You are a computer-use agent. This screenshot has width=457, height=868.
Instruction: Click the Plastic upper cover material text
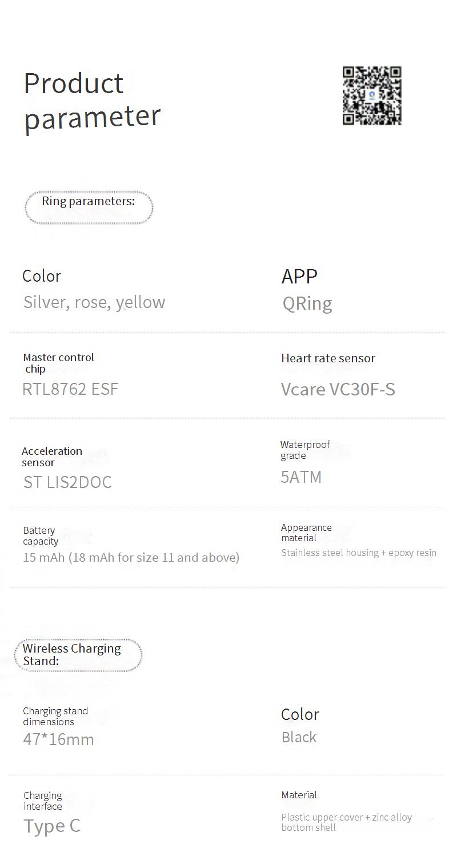346,822
